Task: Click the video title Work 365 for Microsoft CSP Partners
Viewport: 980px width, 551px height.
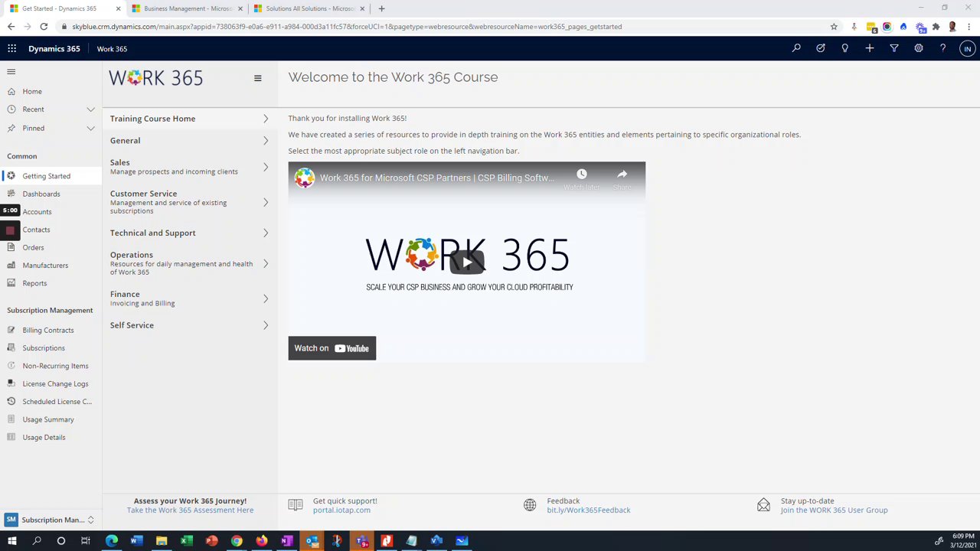Action: [436, 178]
